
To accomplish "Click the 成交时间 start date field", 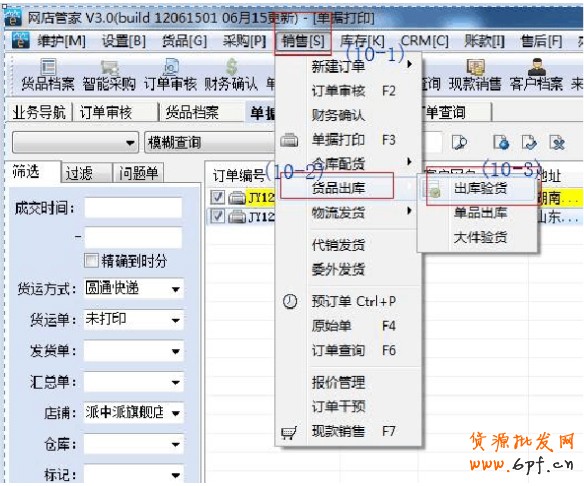I will [x=133, y=208].
